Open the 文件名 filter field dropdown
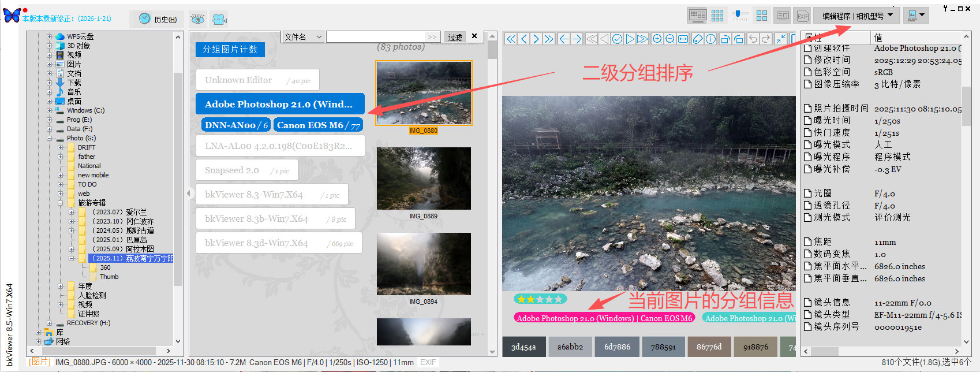 pyautogui.click(x=303, y=37)
